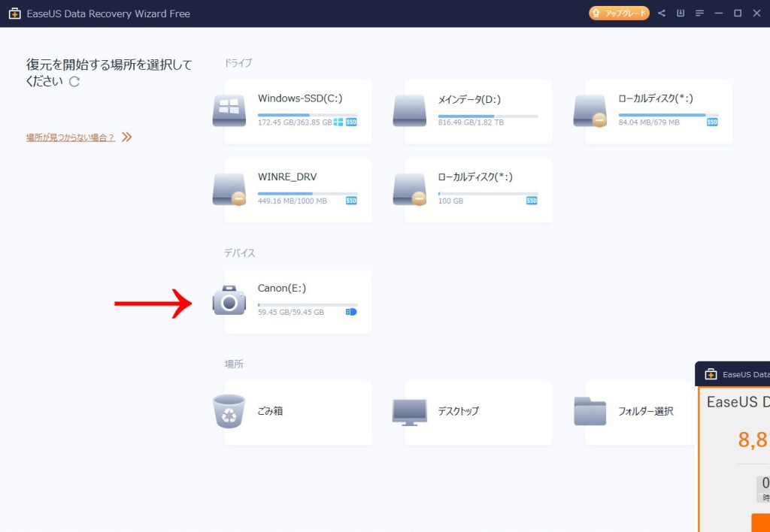Image resolution: width=770 pixels, height=532 pixels.
Task: Click SSD badge on 679 MB local disk
Action: [712, 122]
